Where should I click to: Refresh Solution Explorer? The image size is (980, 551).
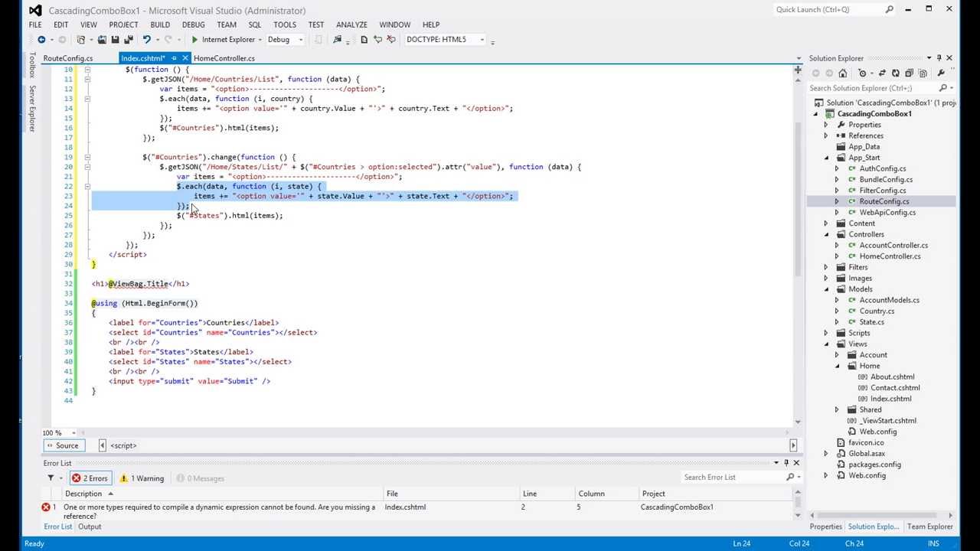(896, 73)
